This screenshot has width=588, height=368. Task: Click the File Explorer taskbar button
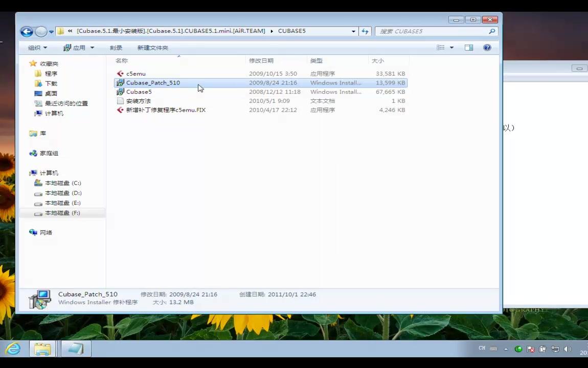tap(42, 349)
